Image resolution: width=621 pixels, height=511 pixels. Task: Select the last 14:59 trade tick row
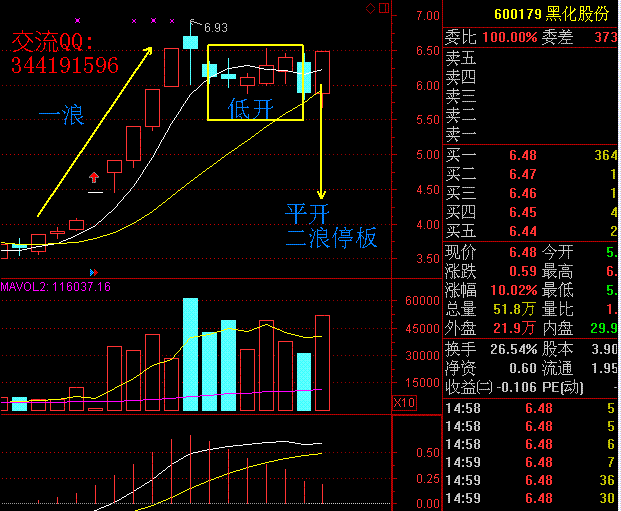[x=530, y=498]
